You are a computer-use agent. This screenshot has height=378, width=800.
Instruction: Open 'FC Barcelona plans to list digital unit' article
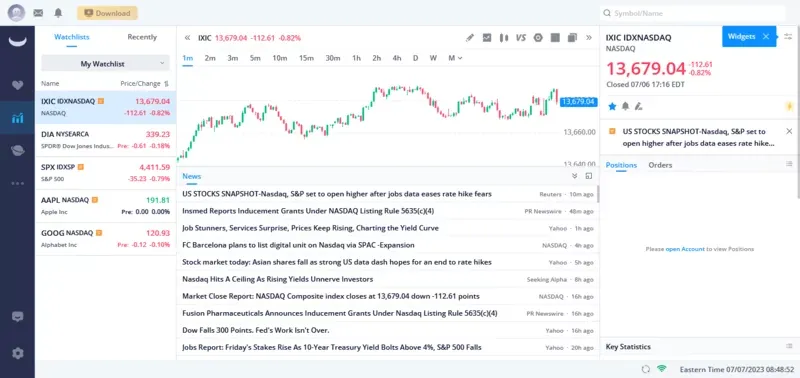pos(298,245)
